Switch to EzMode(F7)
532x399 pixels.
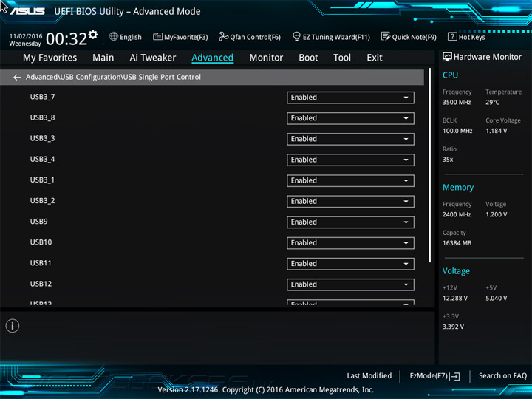pyautogui.click(x=434, y=376)
